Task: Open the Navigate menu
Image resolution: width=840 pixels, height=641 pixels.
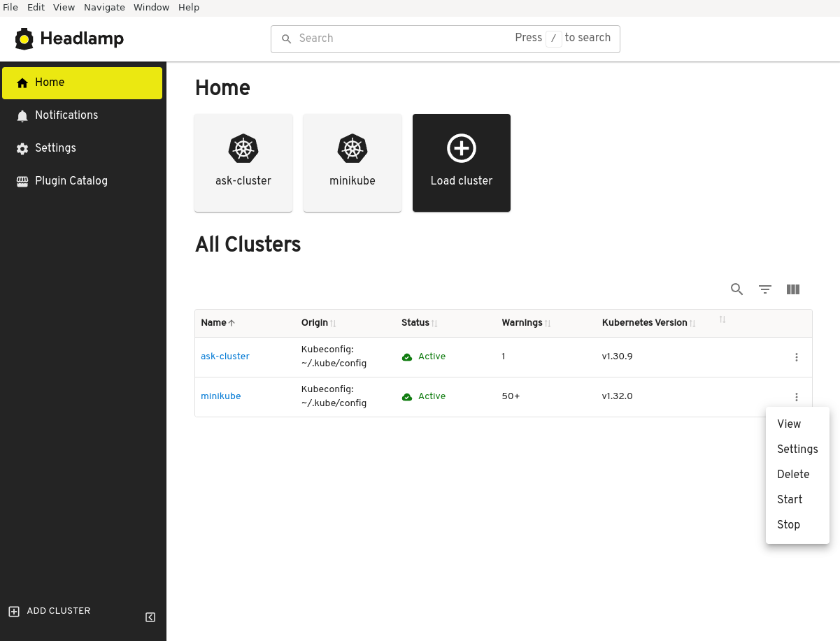Action: pos(104,8)
